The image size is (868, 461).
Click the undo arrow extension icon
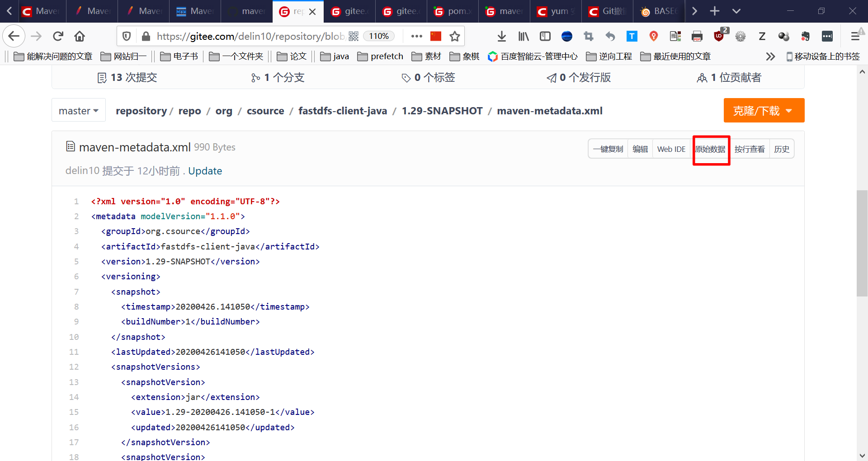tap(610, 36)
